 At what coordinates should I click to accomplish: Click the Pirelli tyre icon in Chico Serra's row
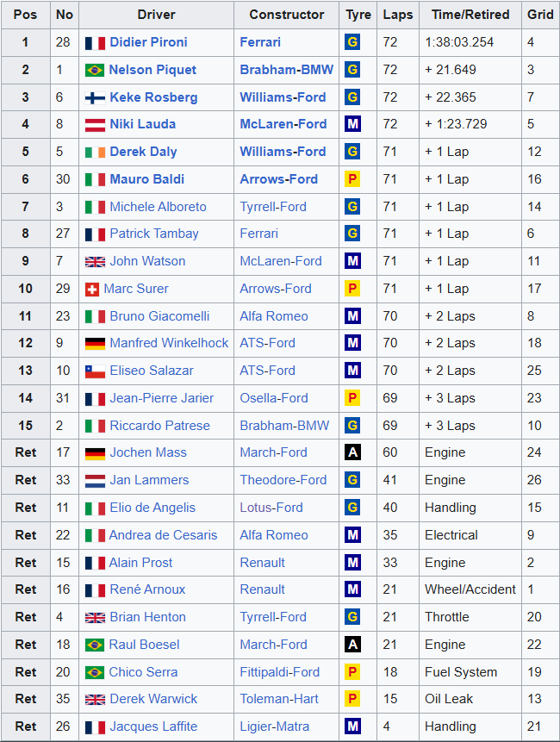(x=352, y=671)
